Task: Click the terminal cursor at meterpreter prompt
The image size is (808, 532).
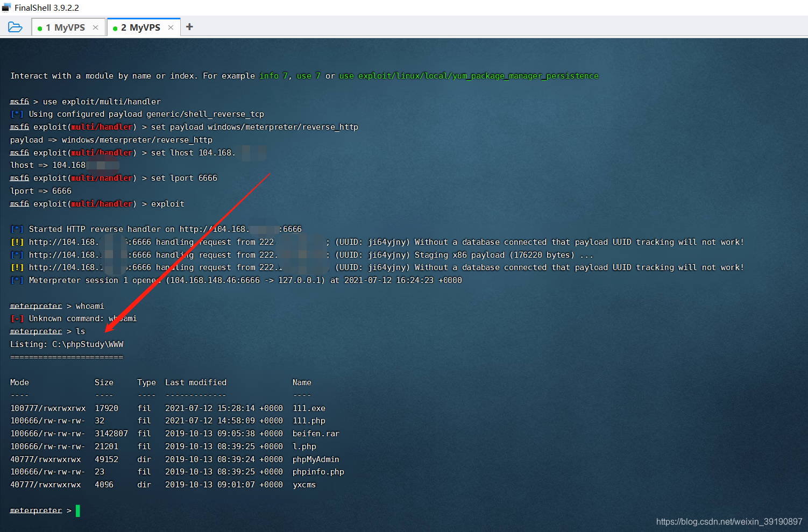Action: click(78, 510)
